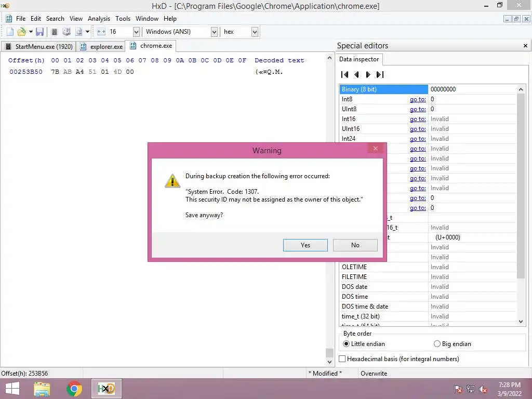Click Yes to save anyway

tap(305, 245)
